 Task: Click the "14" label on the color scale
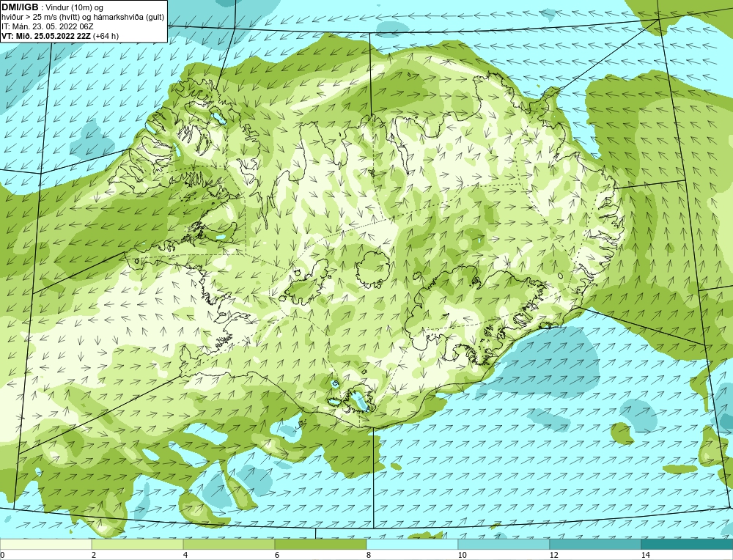click(x=646, y=555)
